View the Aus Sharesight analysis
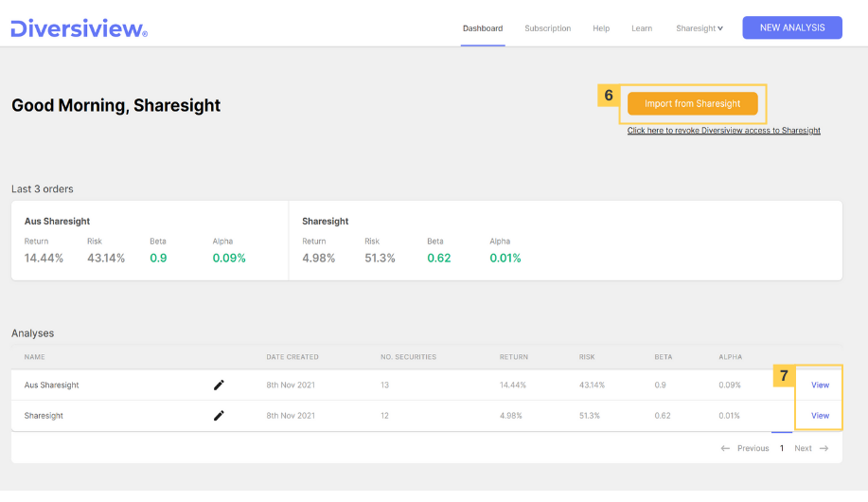Viewport: 868px width, 502px height. [820, 385]
